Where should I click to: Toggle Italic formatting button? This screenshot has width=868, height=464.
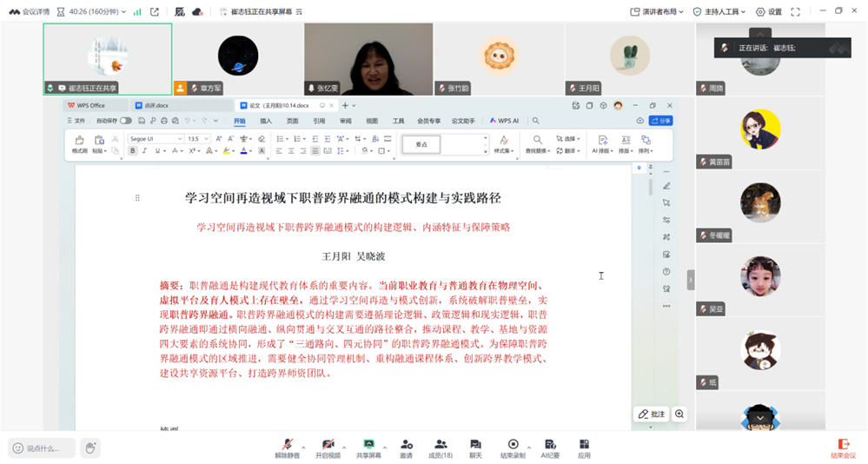144,150
